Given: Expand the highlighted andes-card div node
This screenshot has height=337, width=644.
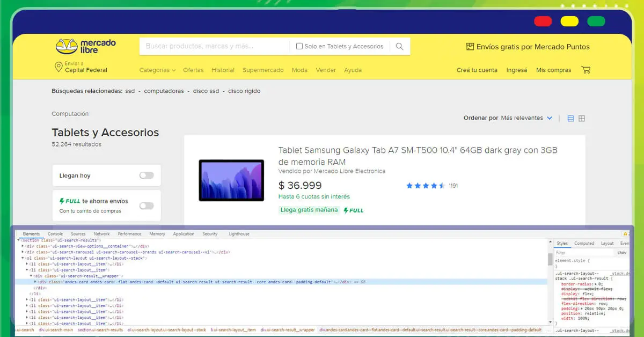Looking at the screenshot, I should [36, 282].
